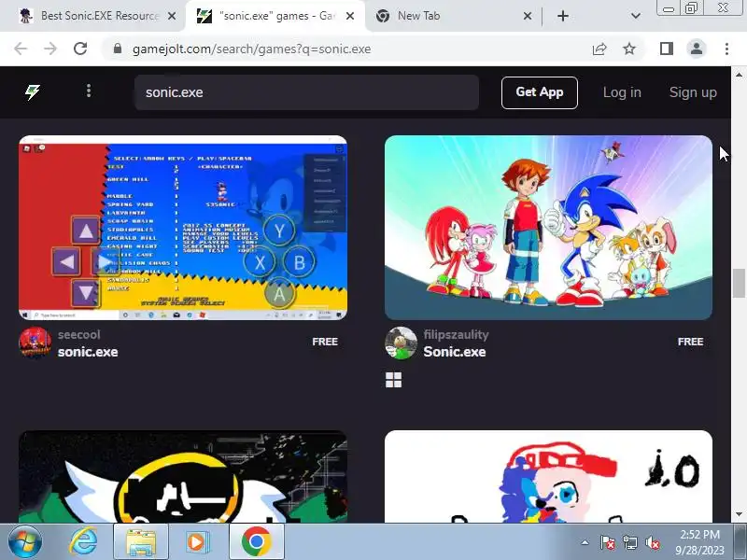
Task: Close the Best Sonic.EXE Resource tab
Action: click(x=172, y=16)
